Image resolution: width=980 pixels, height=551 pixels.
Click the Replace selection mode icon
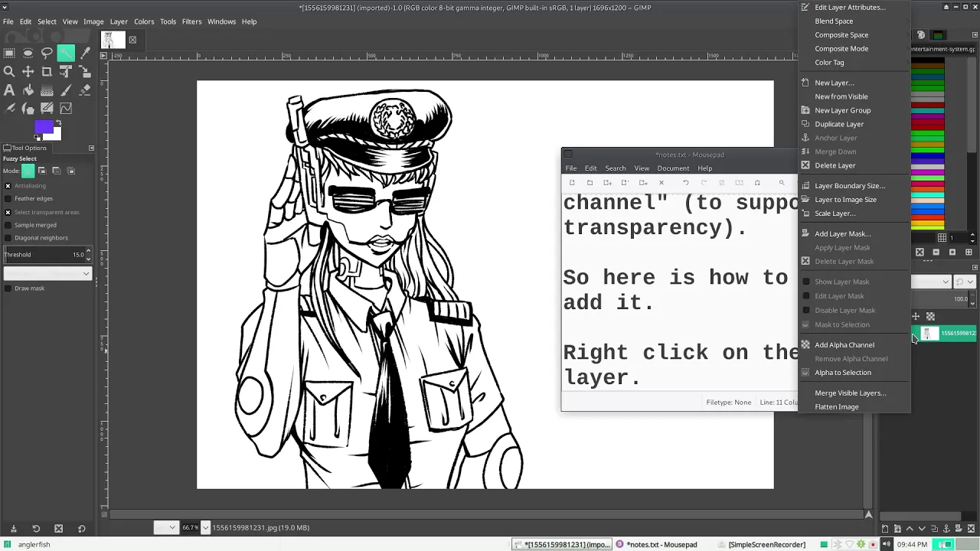point(28,171)
